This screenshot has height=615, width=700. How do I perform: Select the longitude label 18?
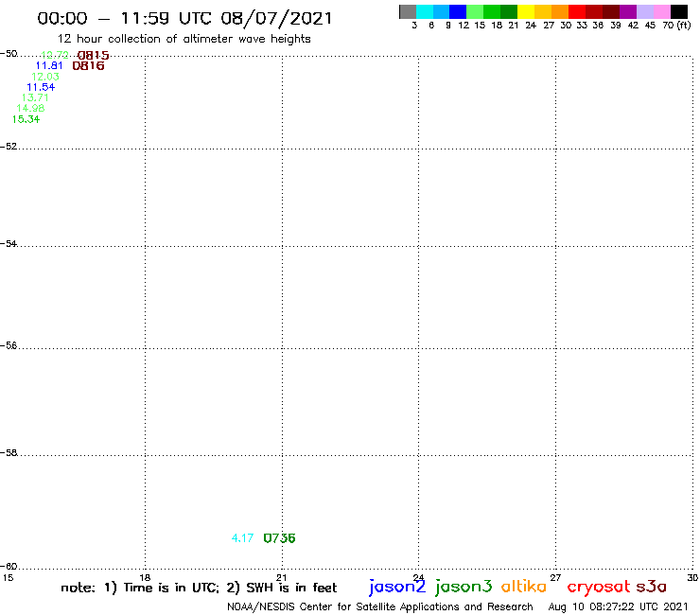(x=145, y=577)
